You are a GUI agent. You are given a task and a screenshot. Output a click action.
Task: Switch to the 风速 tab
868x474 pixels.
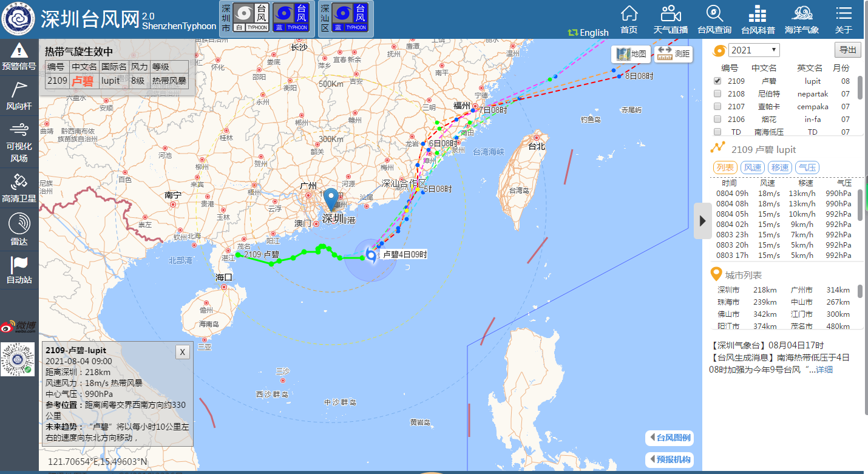[753, 168]
